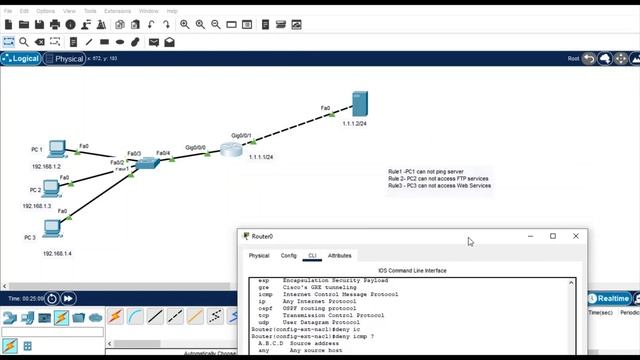640x360 pixels.
Task: Select the CLI tab in Router0 window
Action: [312, 256]
